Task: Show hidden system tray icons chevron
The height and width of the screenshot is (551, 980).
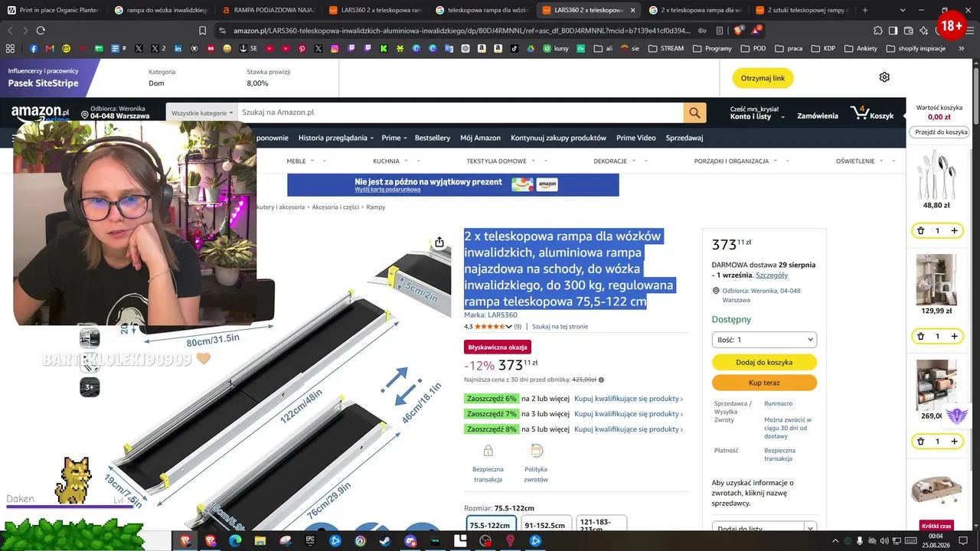Action: (835, 541)
